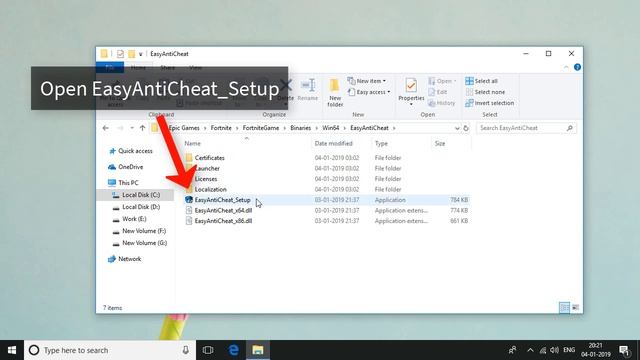The height and width of the screenshot is (360, 640).
Task: Click the History button in ribbon
Action: 441,103
